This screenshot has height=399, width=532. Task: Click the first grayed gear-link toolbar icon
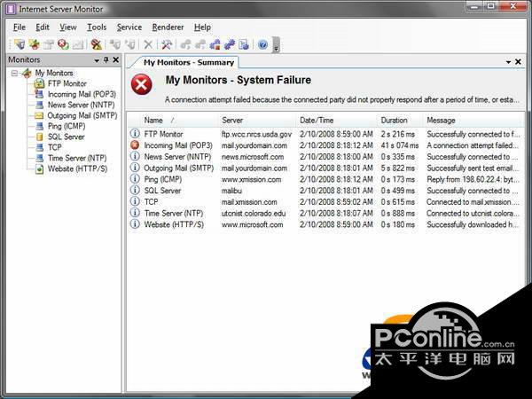click(x=185, y=44)
